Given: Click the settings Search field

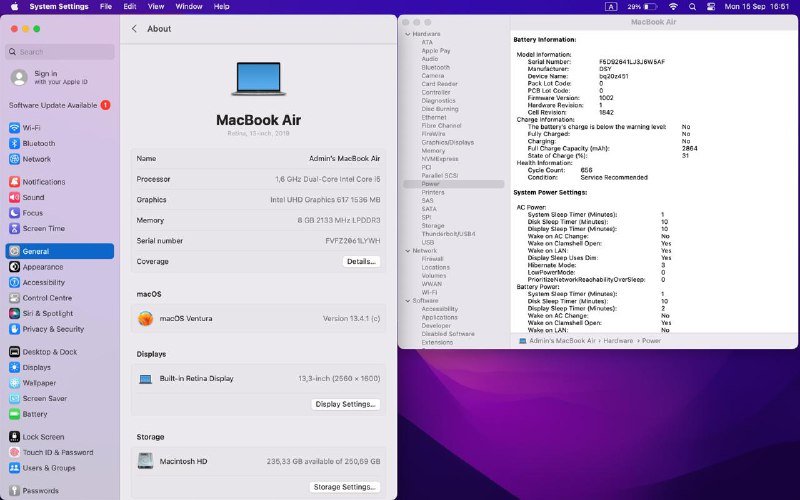Looking at the screenshot, I should (x=60, y=52).
